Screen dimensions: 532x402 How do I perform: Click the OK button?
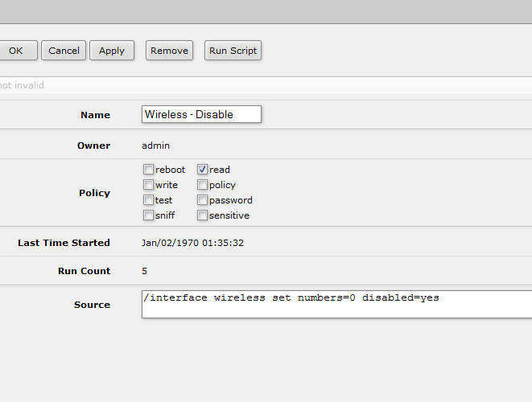[18, 51]
